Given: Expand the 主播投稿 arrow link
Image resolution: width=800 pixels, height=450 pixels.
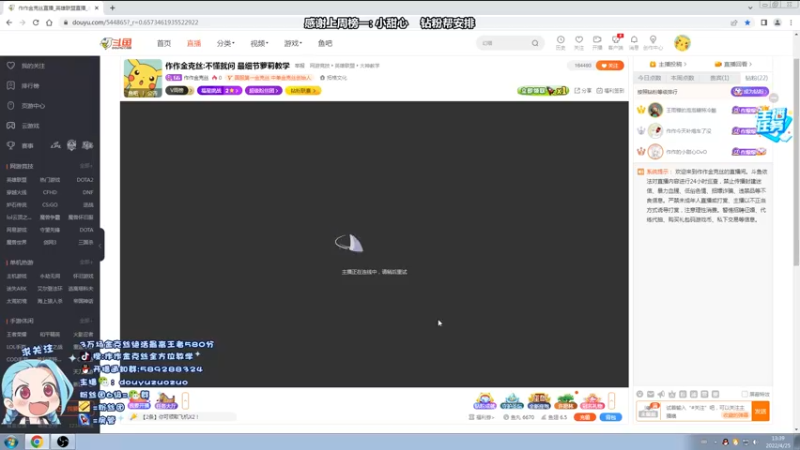Looking at the screenshot, I should 668,64.
